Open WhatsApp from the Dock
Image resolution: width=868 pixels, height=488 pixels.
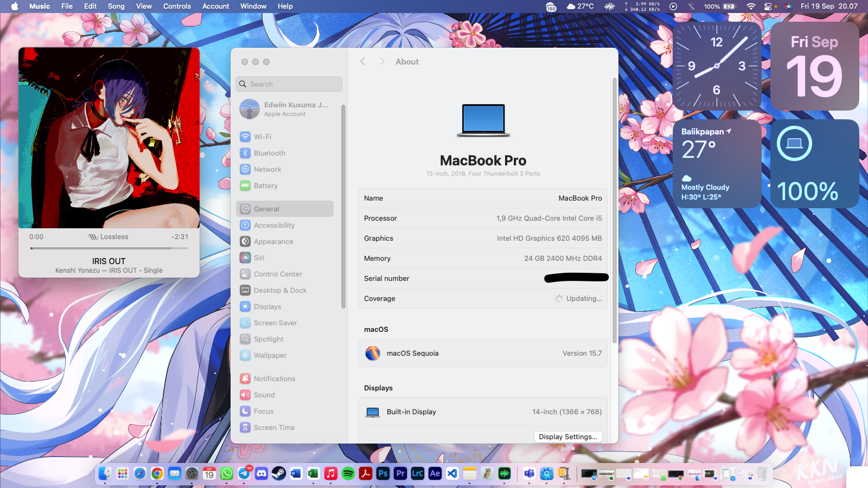227,473
